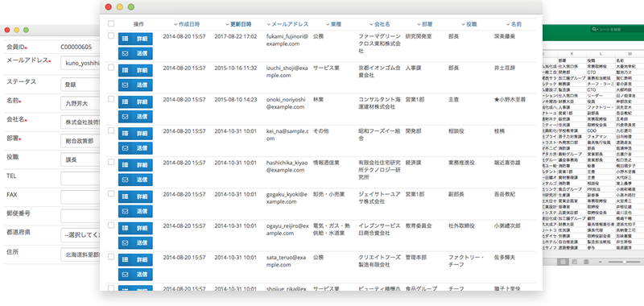Image resolution: width=644 pixels, height=306 pixels.
Task: Click 送信 envelope button for sata_teruo row
Action: pos(135,275)
